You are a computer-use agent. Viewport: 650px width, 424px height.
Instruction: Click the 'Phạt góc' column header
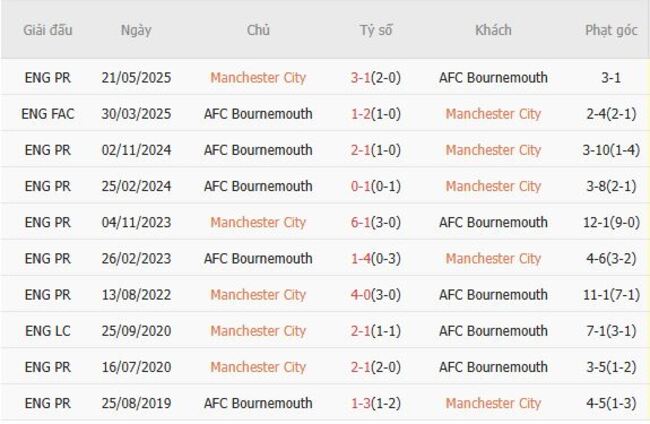pyautogui.click(x=611, y=30)
